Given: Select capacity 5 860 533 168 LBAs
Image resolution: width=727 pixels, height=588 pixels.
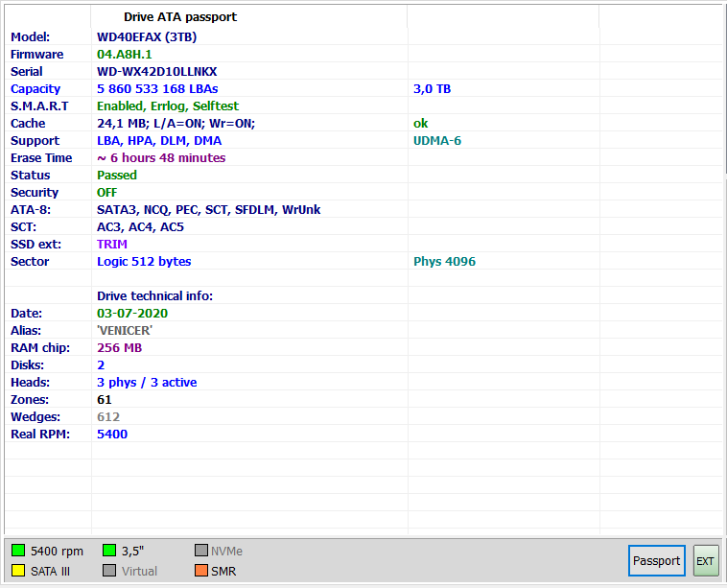Looking at the screenshot, I should (157, 88).
